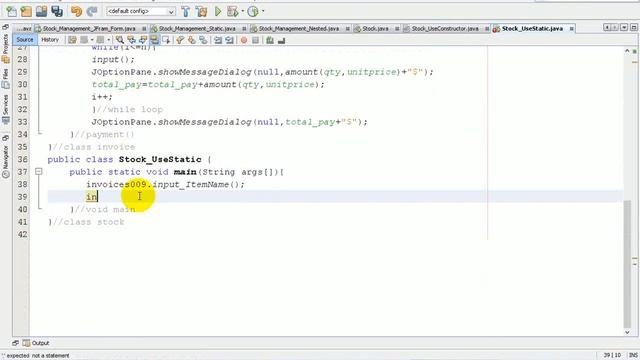Click line number 39 in gutter
The image size is (640, 360).
coord(22,197)
